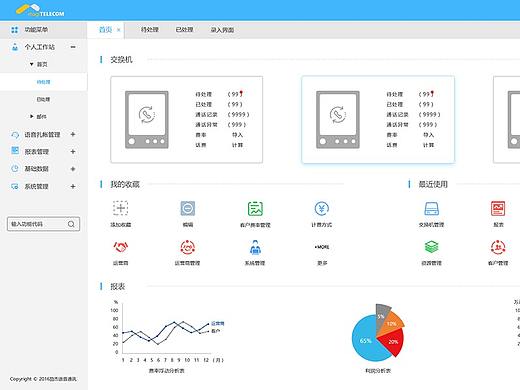Image resolution: width=520 pixels, height=390 pixels.
Task: Select 已处理 in the sidebar tree
Action: point(43,99)
